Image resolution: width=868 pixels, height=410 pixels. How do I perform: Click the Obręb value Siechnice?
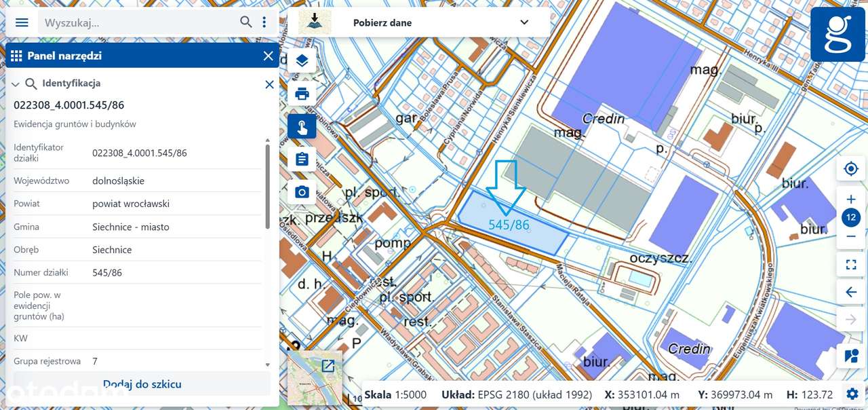(112, 250)
